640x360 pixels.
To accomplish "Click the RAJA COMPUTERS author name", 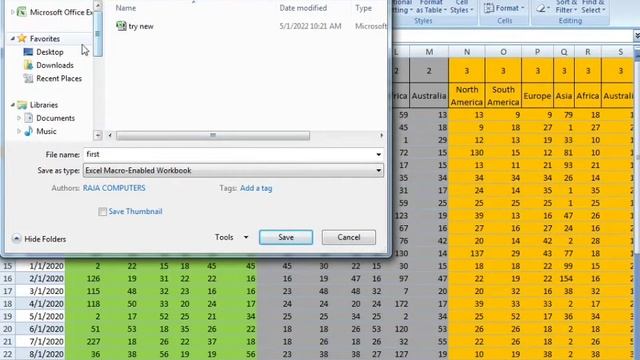I will pyautogui.click(x=114, y=188).
